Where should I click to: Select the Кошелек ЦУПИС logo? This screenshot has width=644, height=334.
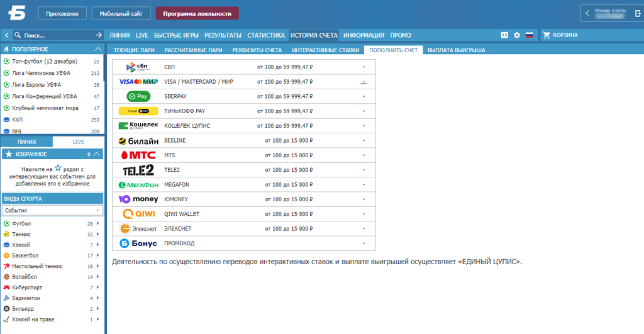tap(138, 126)
